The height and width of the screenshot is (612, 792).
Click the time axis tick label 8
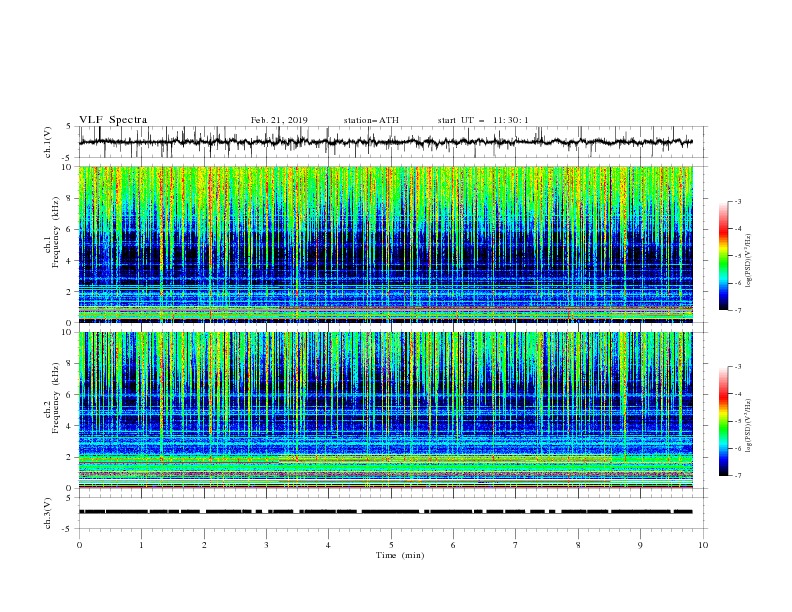tap(578, 545)
